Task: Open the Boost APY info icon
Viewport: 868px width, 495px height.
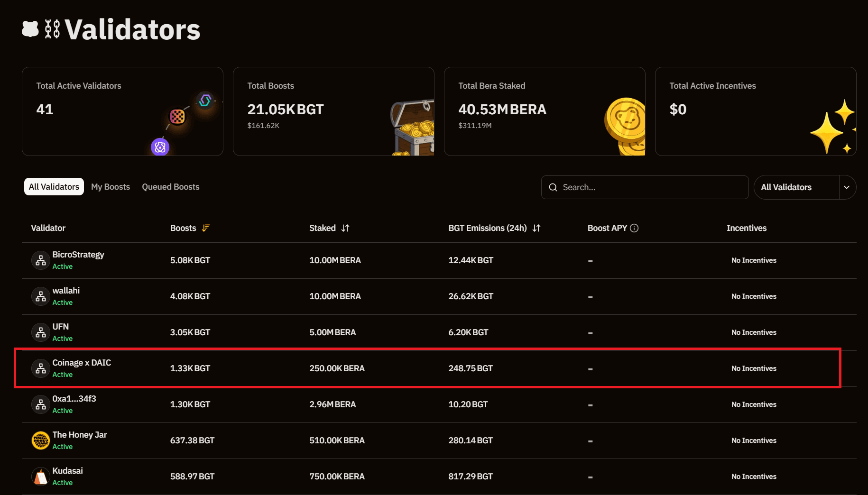Action: tap(634, 228)
